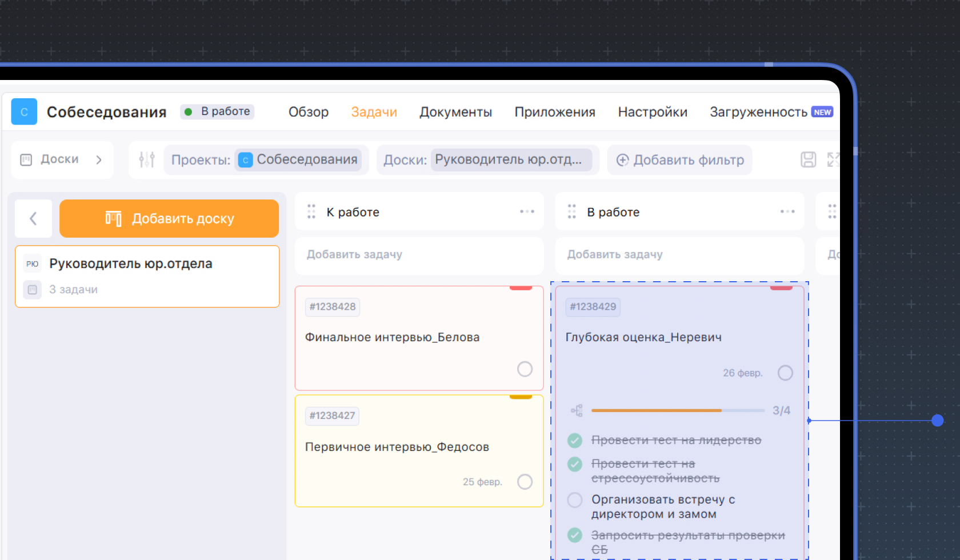This screenshot has width=960, height=560.
Task: Click the subtask progress bar 3/4
Action: 678,410
